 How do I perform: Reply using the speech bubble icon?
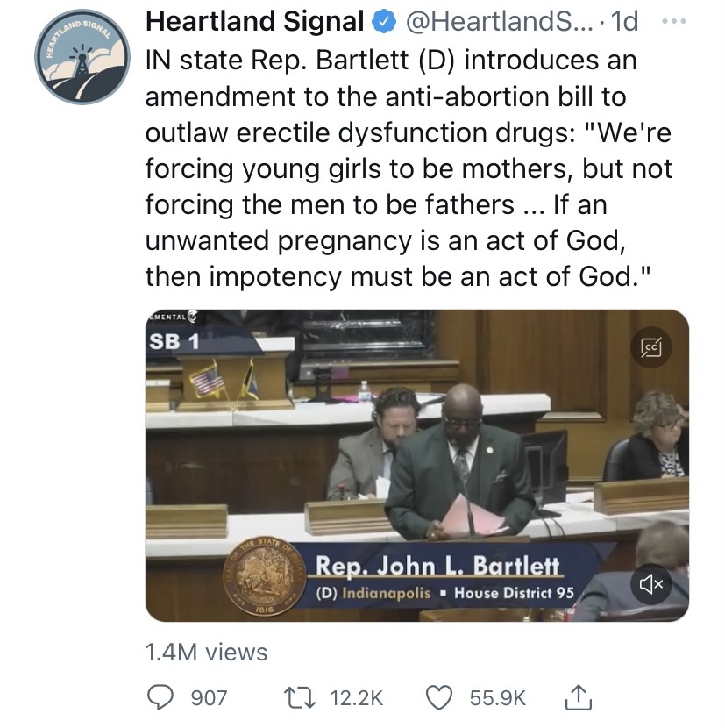(160, 697)
